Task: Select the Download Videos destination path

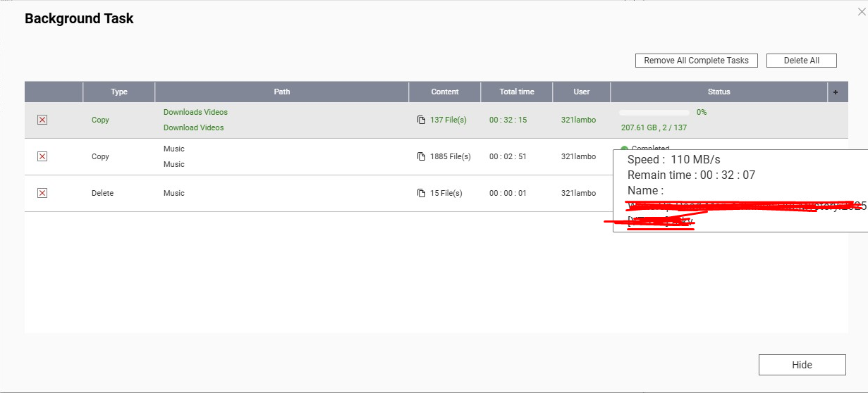Action: pyautogui.click(x=194, y=127)
